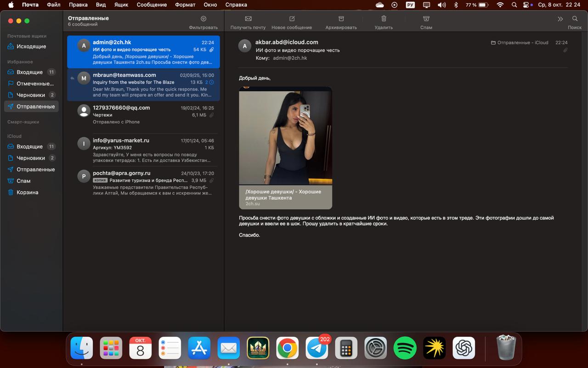Click the attachment paperclip in message header
This screenshot has height=368, width=588.
(565, 50)
